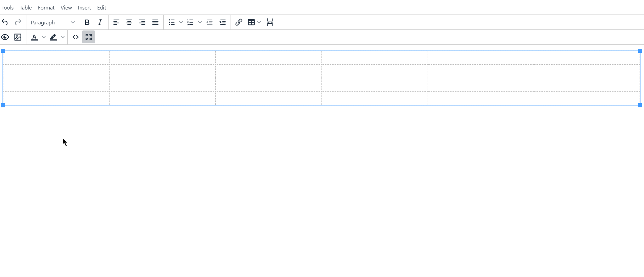Open the preview eye icon

tap(5, 37)
